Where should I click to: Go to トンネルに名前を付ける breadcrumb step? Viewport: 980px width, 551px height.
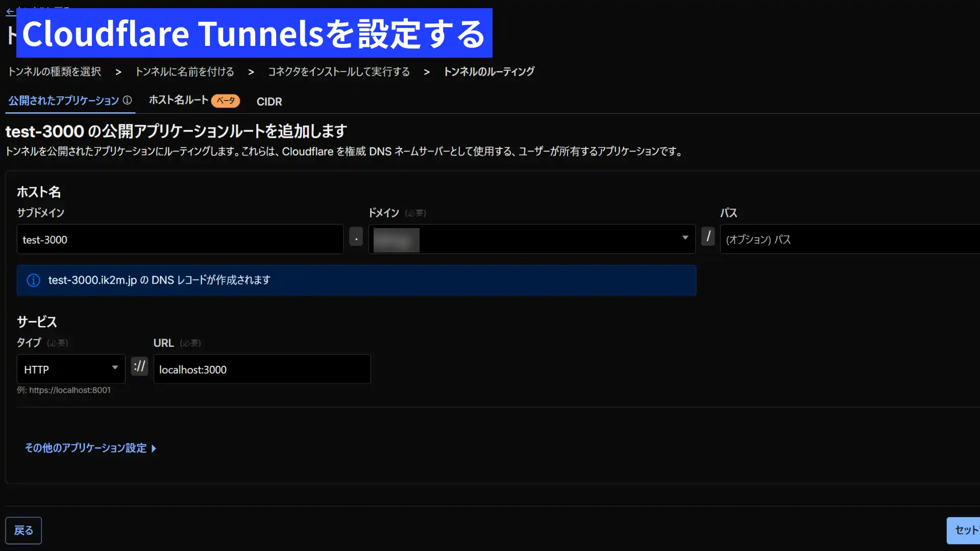pos(184,72)
